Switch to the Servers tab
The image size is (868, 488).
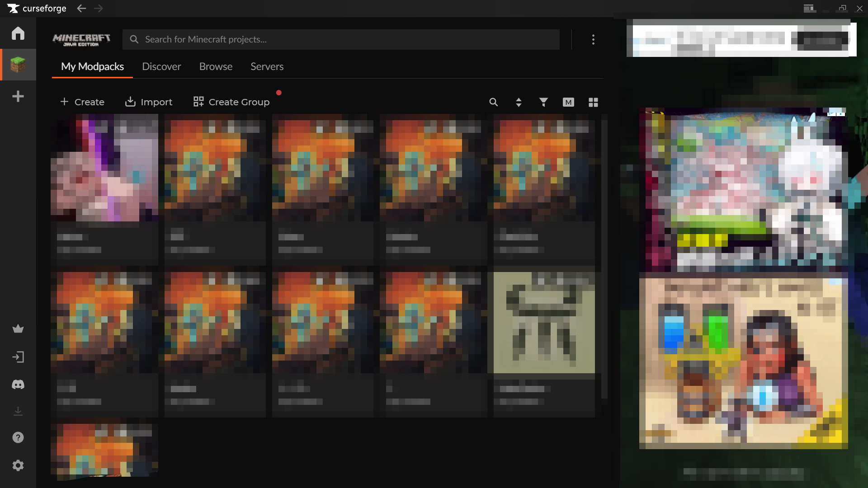coord(267,66)
